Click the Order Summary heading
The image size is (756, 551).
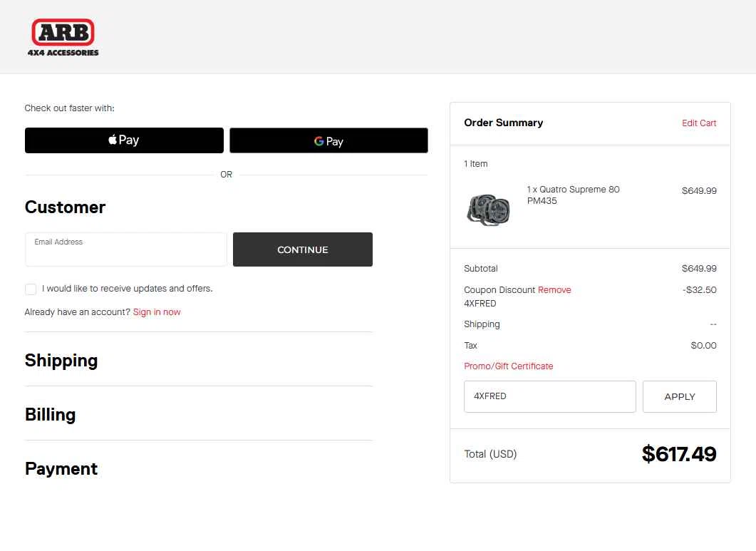coord(503,123)
